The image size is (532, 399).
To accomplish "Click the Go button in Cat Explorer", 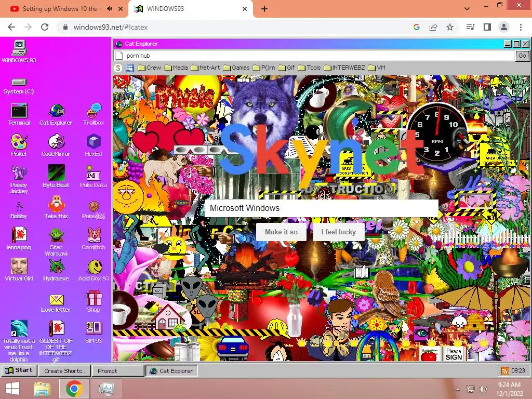I will [522, 56].
